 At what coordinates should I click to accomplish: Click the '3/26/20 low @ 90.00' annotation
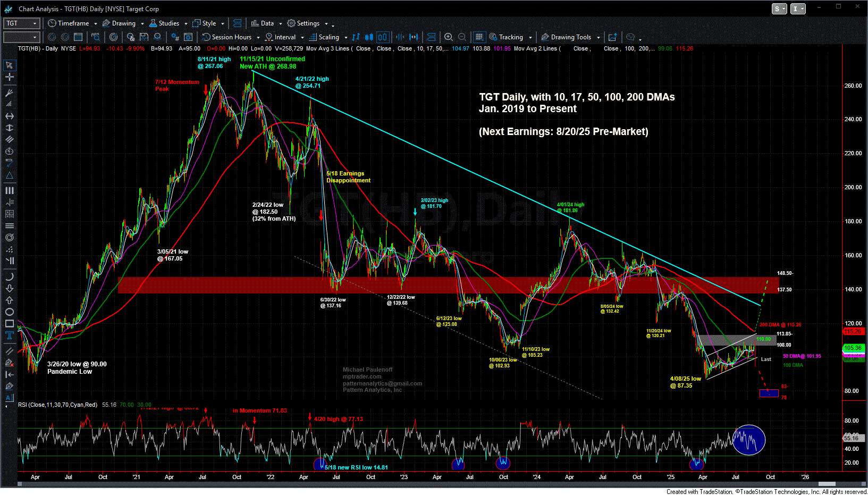77,364
